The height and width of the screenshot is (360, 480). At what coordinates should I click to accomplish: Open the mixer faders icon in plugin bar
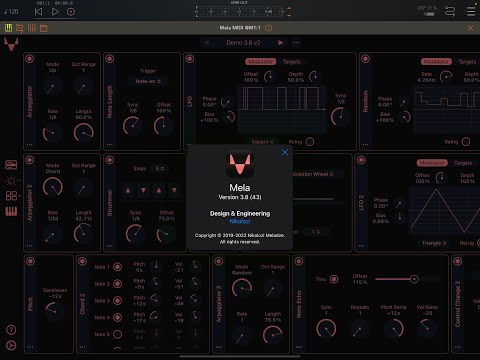coord(32,28)
